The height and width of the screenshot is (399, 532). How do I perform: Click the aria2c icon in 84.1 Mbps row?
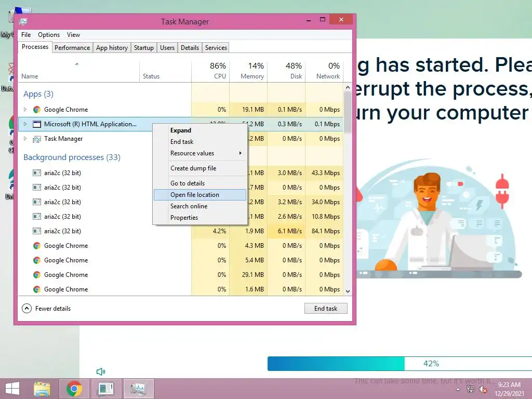click(37, 231)
